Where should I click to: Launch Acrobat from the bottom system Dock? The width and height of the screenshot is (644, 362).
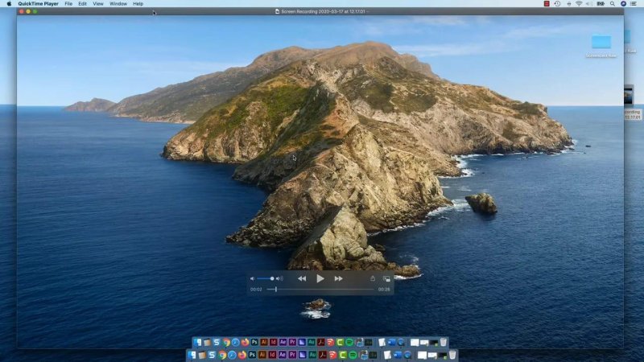pos(323,355)
